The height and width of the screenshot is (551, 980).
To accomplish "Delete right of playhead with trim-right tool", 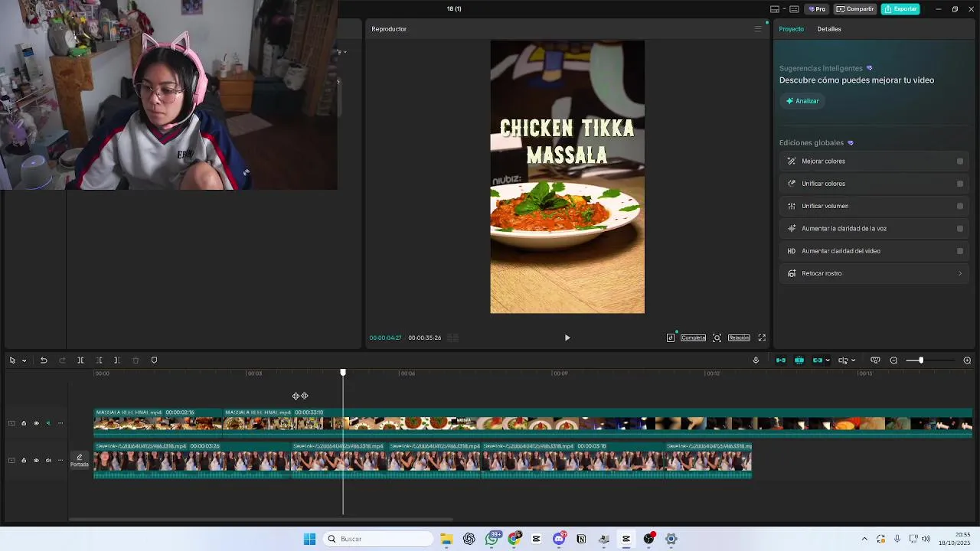I will (116, 360).
